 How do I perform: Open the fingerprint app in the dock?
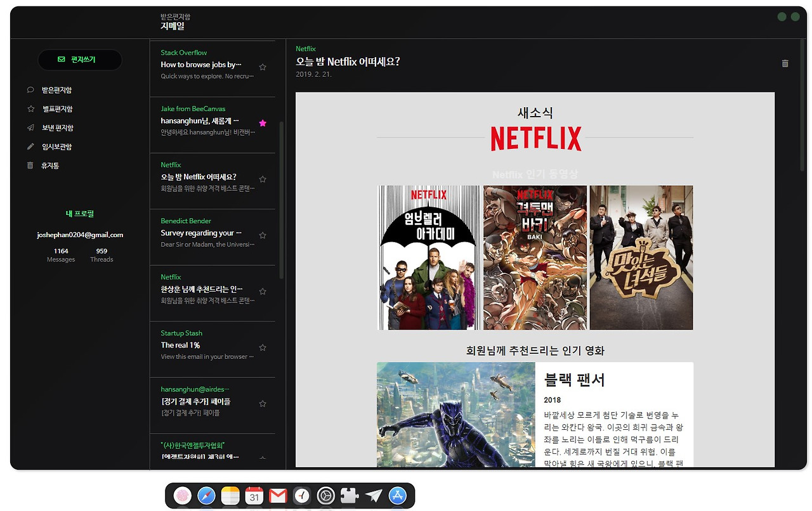(x=183, y=496)
